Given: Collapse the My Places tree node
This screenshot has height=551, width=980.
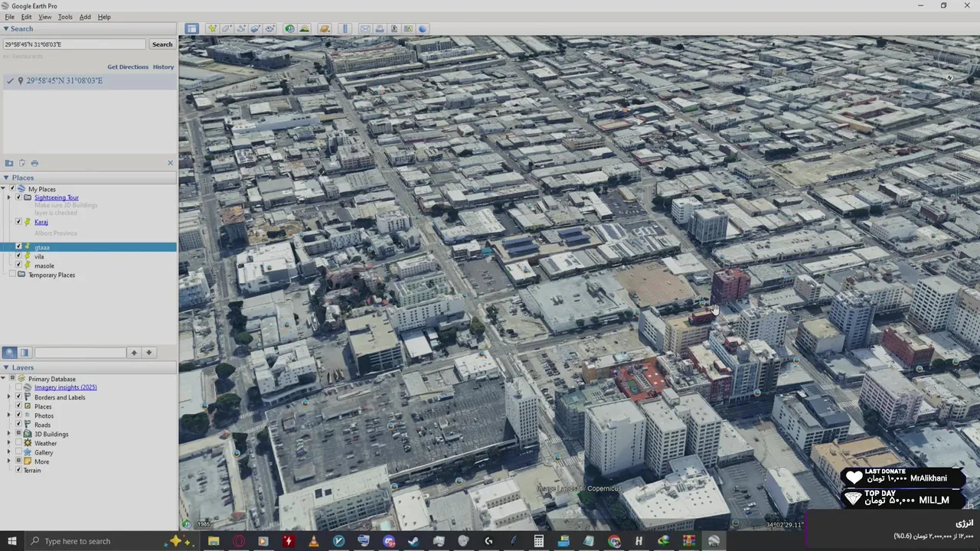Looking at the screenshot, I should tap(3, 189).
